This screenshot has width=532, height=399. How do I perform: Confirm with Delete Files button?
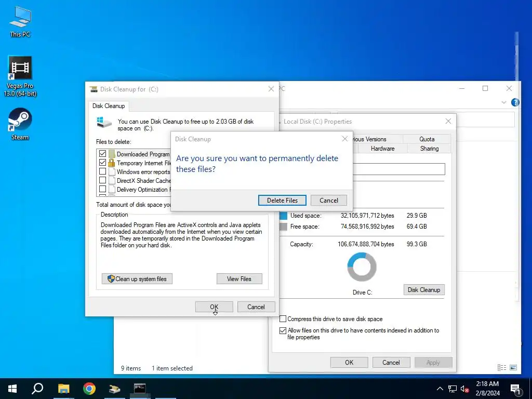point(282,200)
